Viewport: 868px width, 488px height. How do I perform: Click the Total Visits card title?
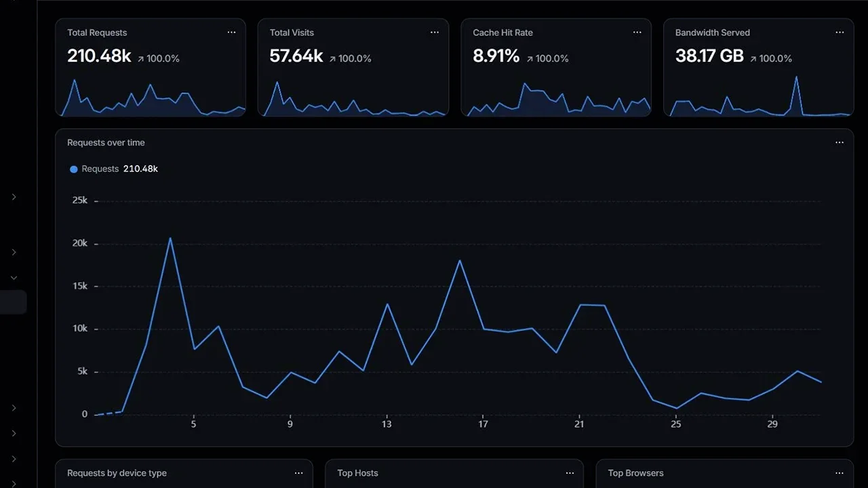coord(292,33)
